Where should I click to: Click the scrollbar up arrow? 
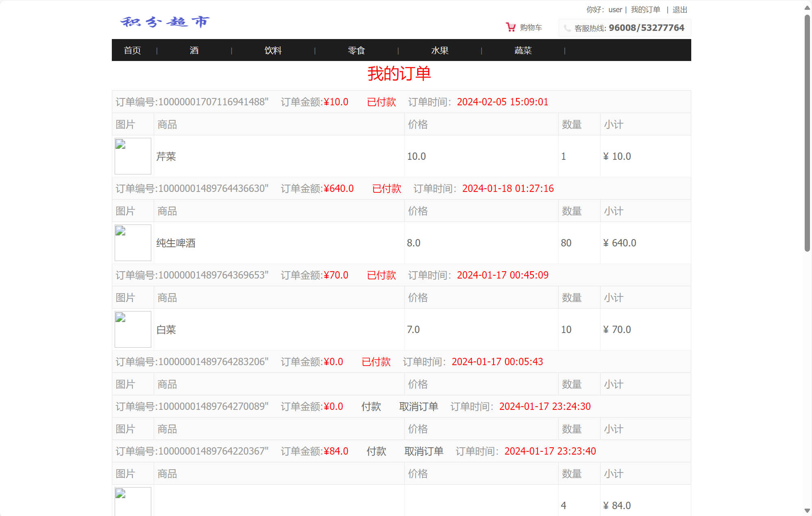807,8
